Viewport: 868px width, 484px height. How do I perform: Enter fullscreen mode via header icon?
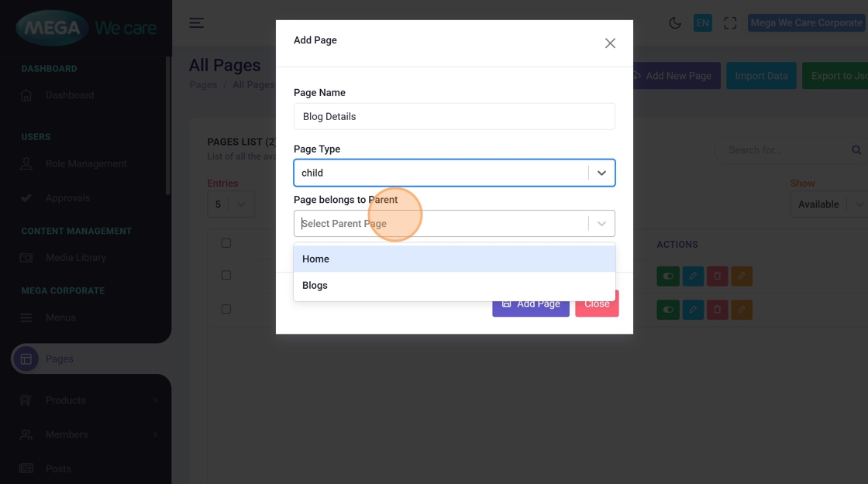[x=730, y=23]
